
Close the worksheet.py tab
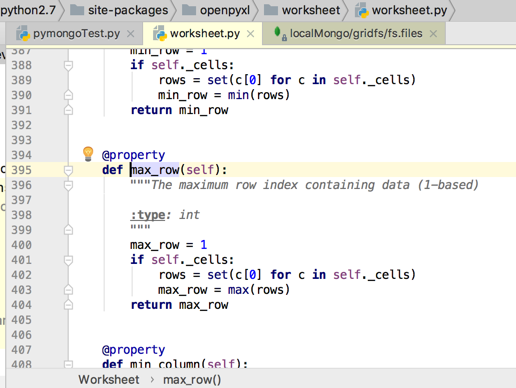(x=250, y=34)
